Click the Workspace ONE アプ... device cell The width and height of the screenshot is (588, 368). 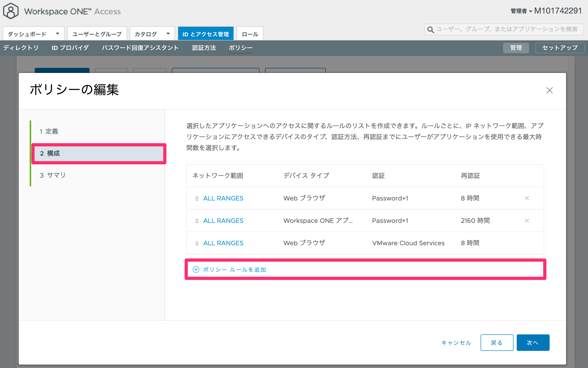[318, 221]
